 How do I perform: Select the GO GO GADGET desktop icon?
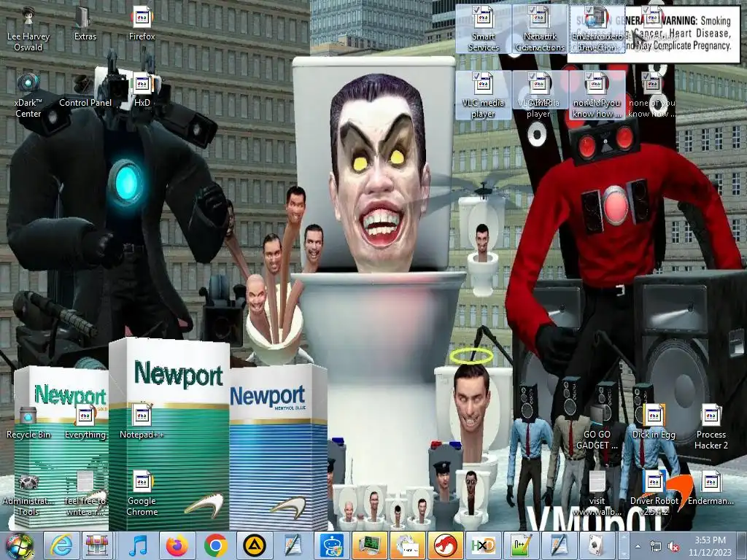(597, 427)
